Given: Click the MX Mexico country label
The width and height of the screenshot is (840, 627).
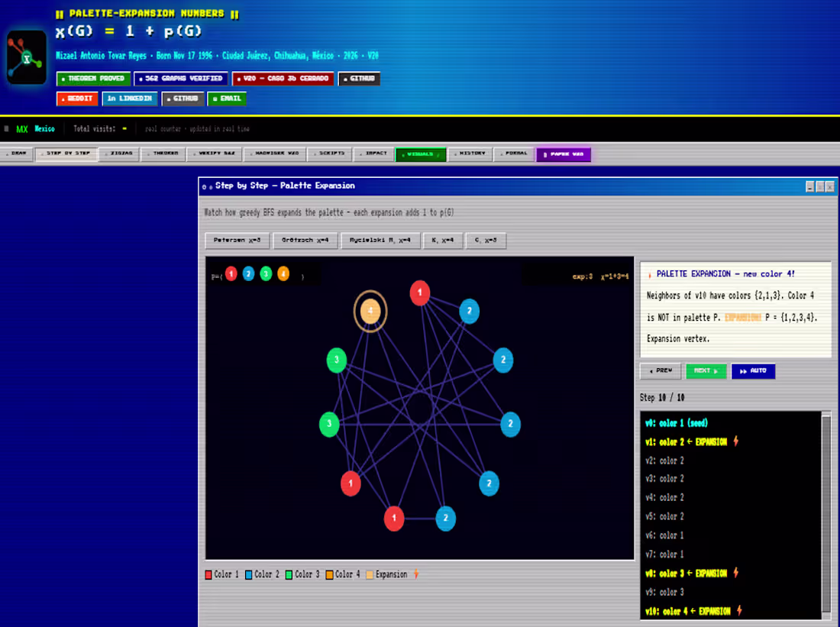Looking at the screenshot, I should point(35,129).
